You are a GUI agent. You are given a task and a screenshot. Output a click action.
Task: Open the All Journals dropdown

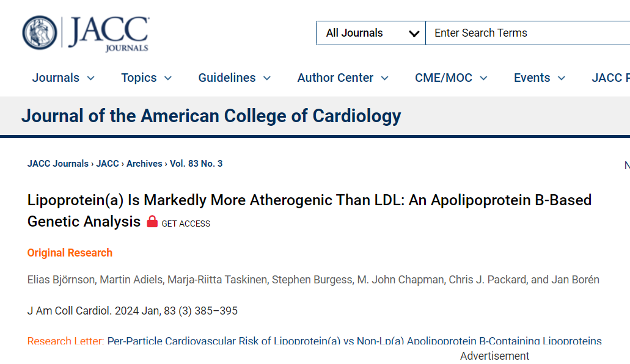pos(370,33)
